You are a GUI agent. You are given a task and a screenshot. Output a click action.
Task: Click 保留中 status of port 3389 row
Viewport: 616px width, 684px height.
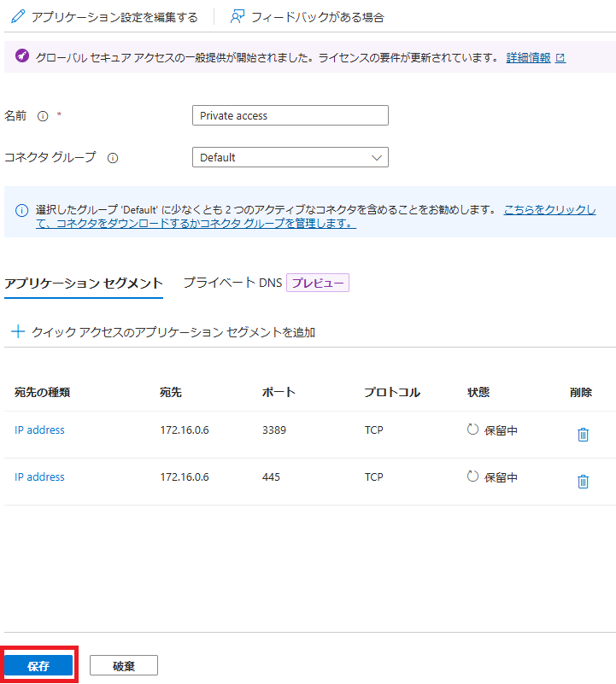click(500, 430)
